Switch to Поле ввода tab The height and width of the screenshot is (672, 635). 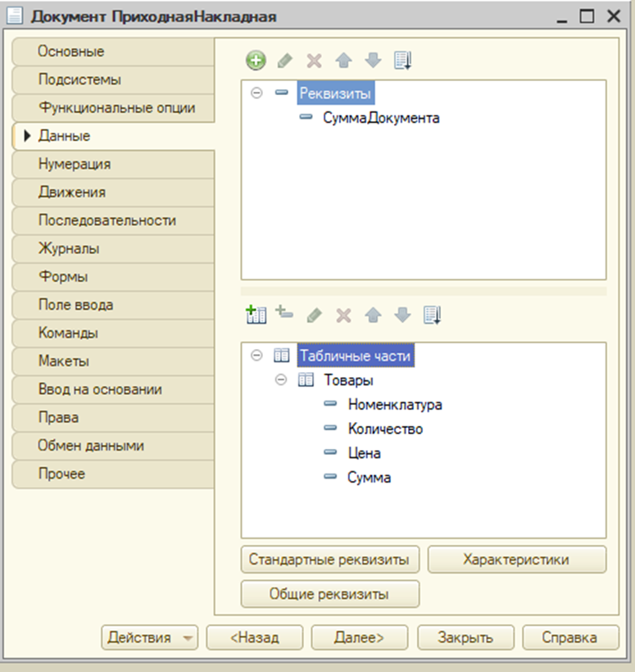pyautogui.click(x=114, y=305)
